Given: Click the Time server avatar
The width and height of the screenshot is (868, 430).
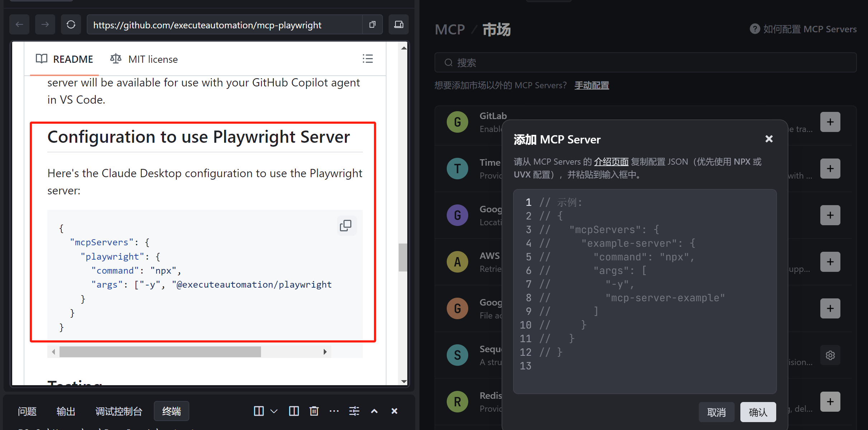Looking at the screenshot, I should coord(457,169).
